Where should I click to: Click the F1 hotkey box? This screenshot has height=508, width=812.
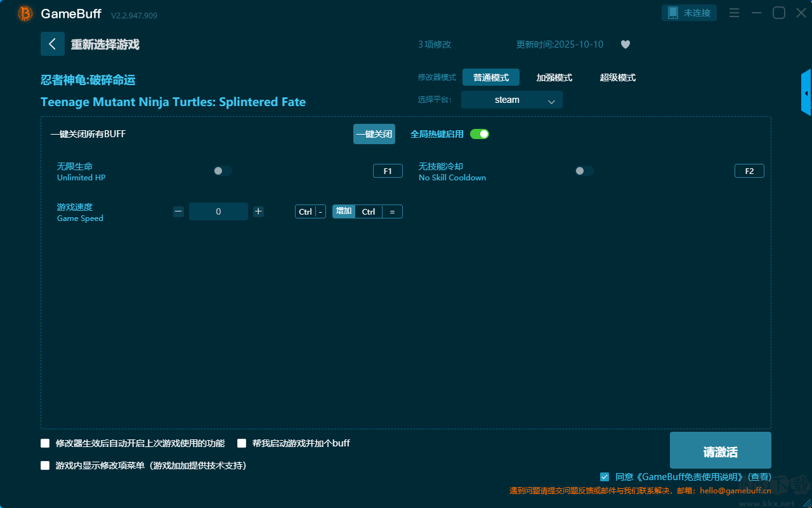(388, 171)
